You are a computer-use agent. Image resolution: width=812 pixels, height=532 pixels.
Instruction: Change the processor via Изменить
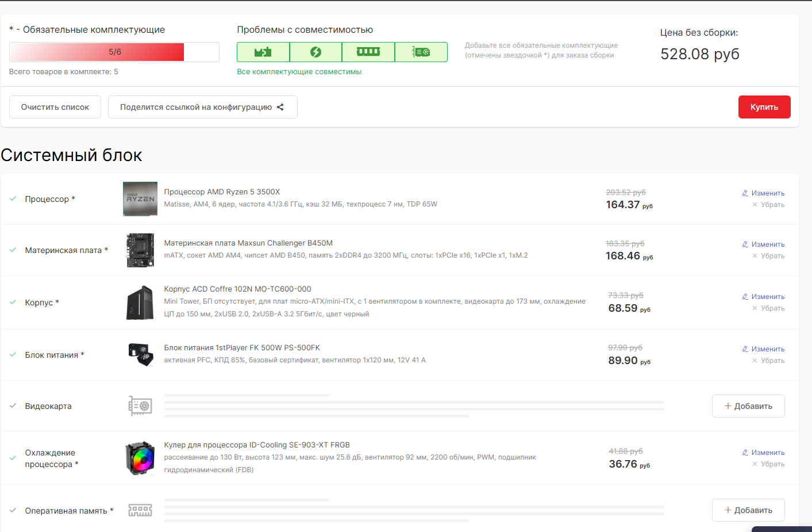[x=763, y=193]
